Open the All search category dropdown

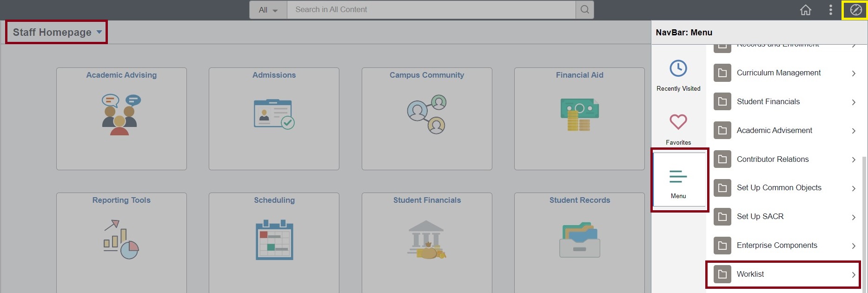tap(268, 10)
